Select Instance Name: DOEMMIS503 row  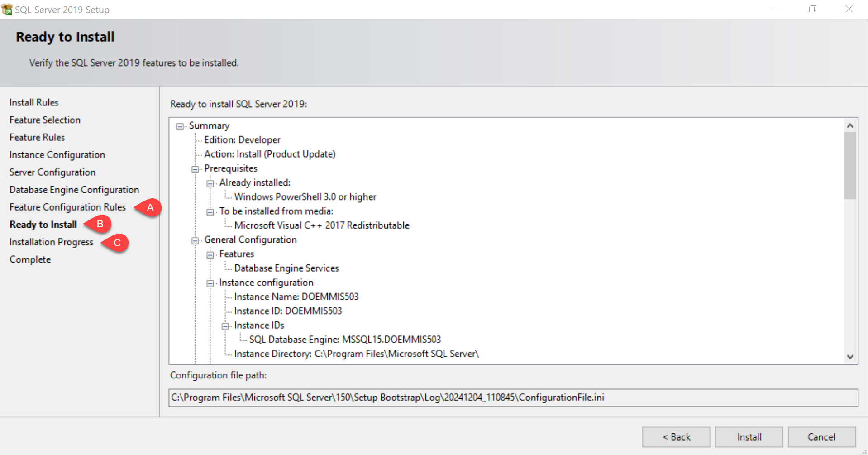click(x=296, y=297)
